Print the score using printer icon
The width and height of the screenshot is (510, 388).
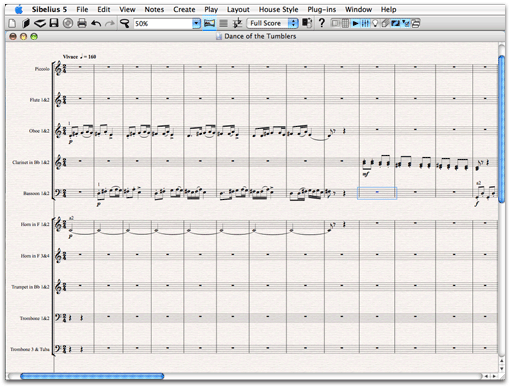click(82, 23)
